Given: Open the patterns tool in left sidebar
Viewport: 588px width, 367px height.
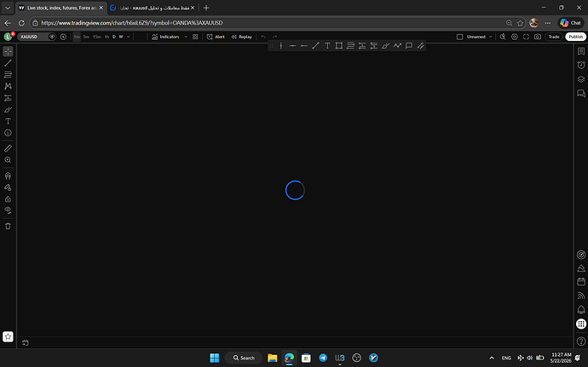Looking at the screenshot, I should (x=8, y=86).
